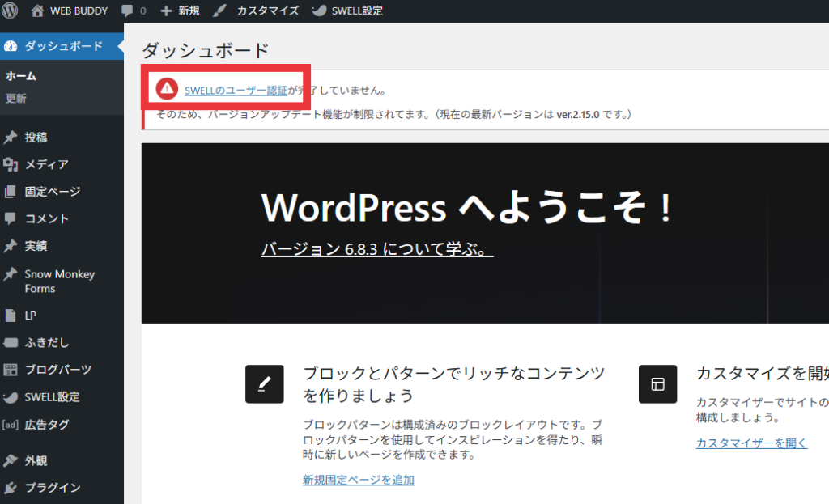Open the メディア library menu
The width and height of the screenshot is (829, 504).
[x=46, y=165]
